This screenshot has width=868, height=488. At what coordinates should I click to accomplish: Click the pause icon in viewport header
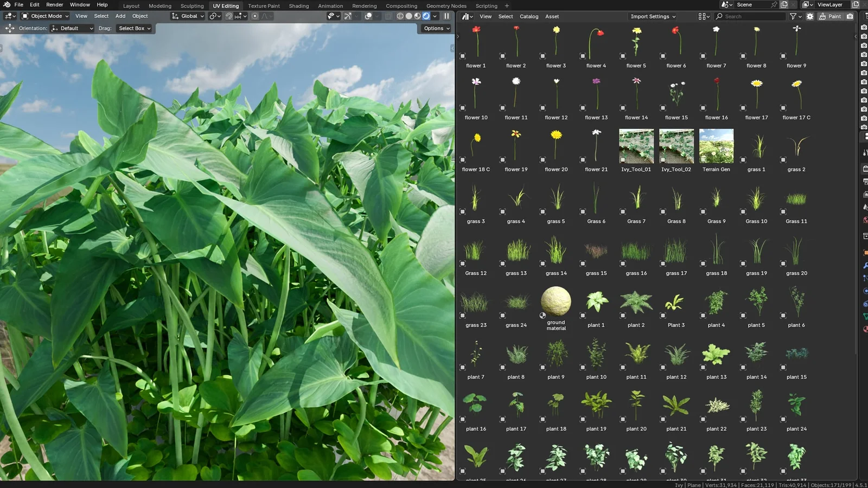(x=446, y=16)
